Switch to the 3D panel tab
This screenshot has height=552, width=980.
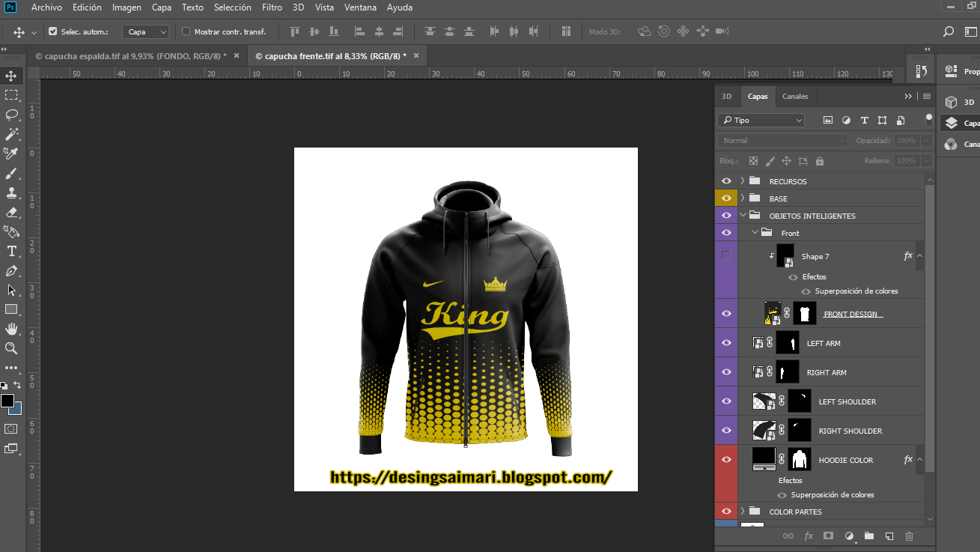[727, 97]
